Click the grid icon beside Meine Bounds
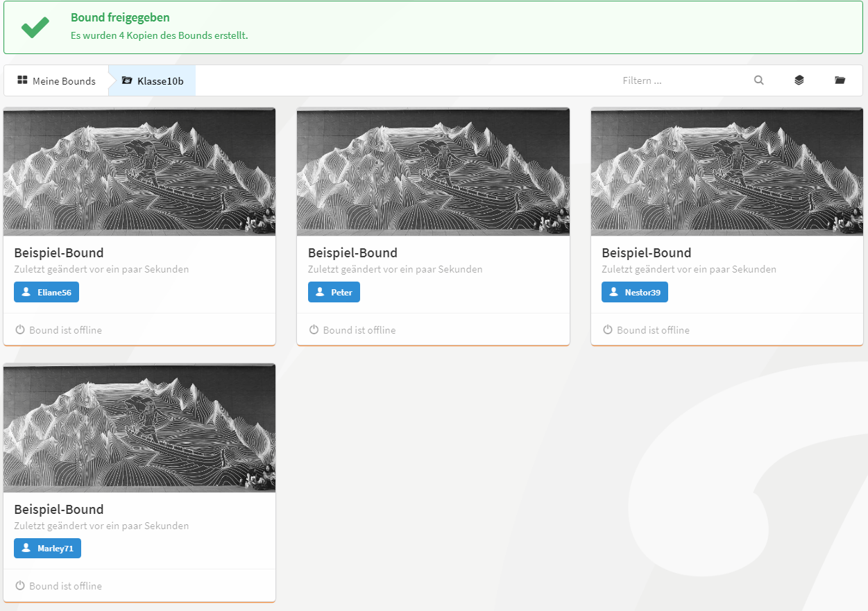 click(22, 80)
